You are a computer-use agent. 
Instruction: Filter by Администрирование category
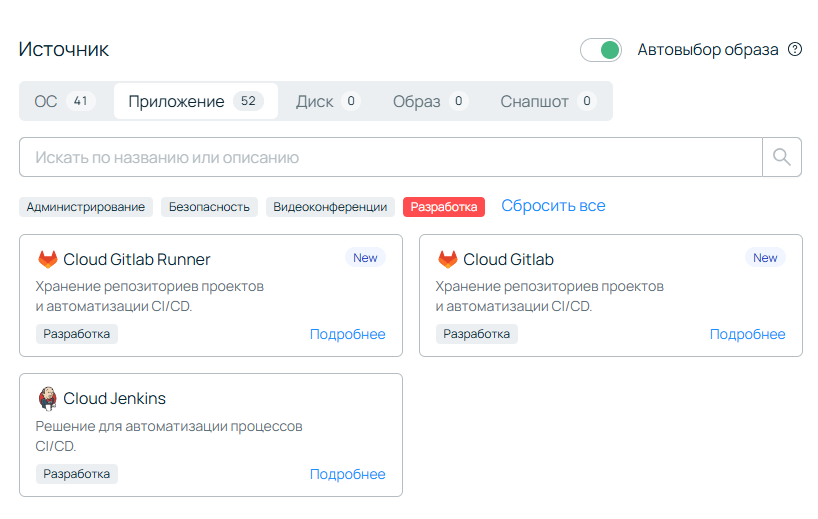click(x=86, y=207)
